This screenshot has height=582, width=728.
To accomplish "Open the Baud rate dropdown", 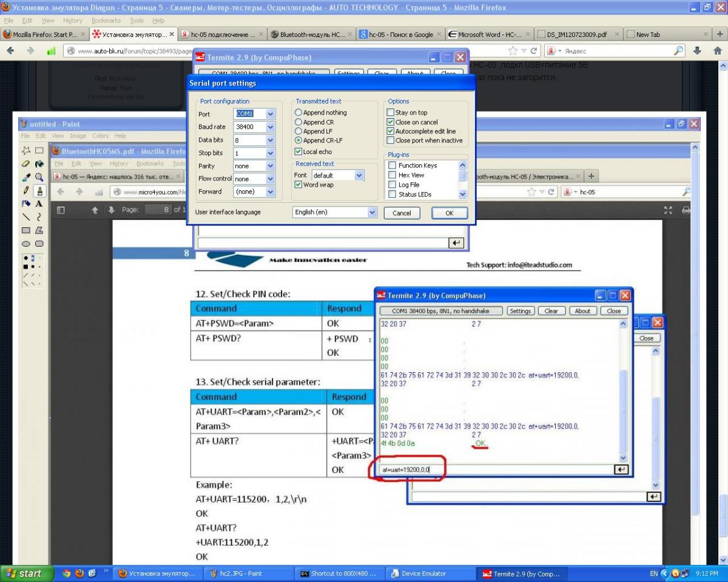I will [271, 127].
